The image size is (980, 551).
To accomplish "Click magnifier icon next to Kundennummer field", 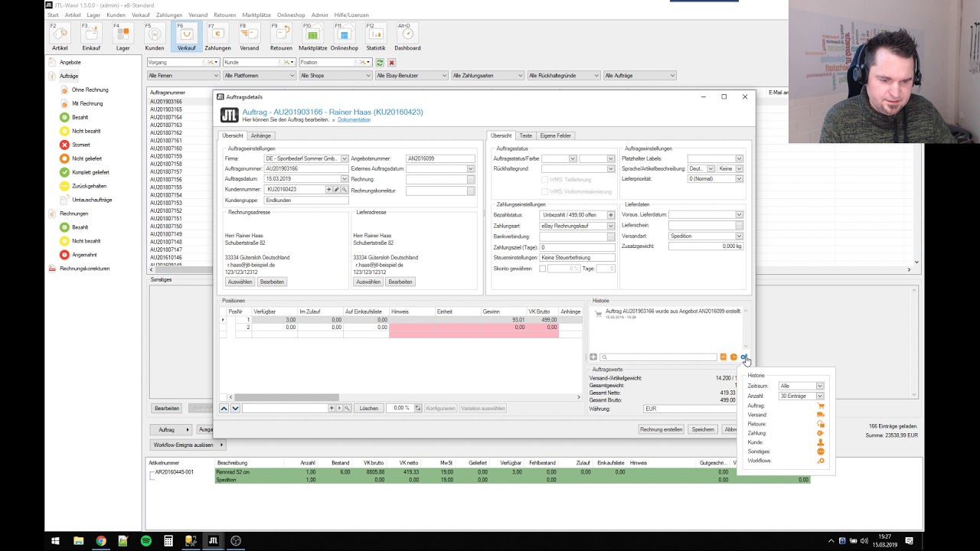I will [x=345, y=189].
